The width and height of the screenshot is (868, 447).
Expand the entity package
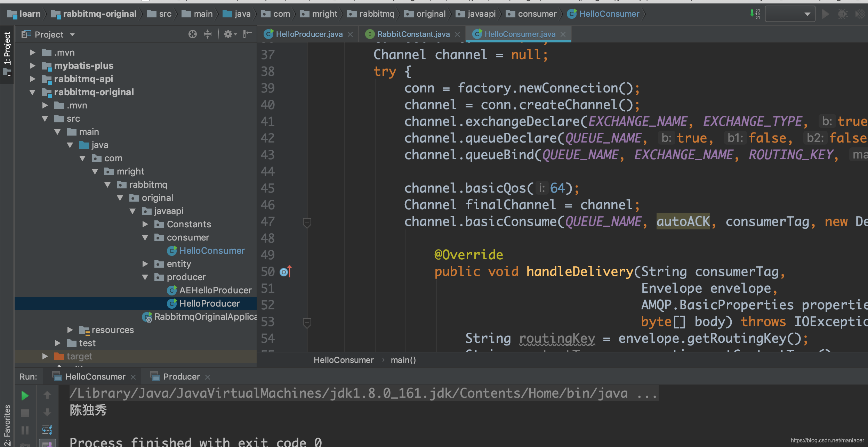pyautogui.click(x=145, y=264)
